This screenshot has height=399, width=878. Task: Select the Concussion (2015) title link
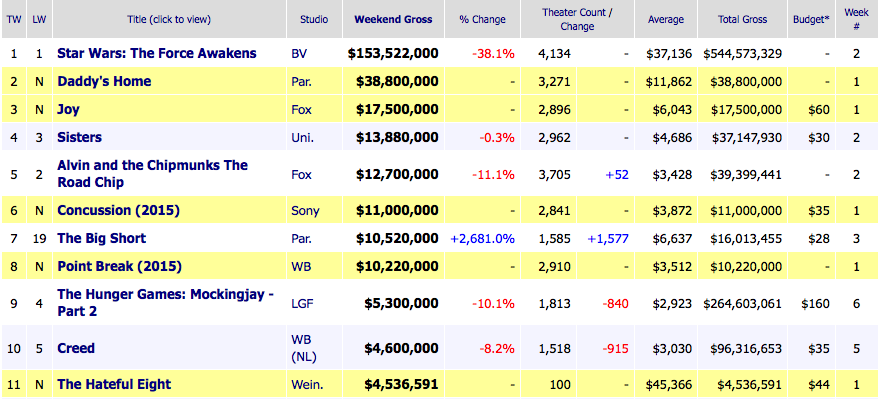pos(118,210)
